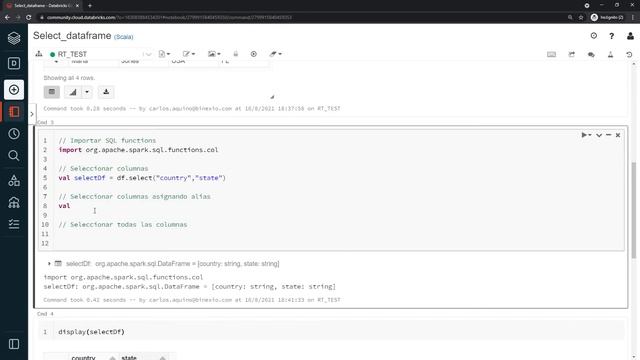Sort by the country column header

(x=93, y=358)
